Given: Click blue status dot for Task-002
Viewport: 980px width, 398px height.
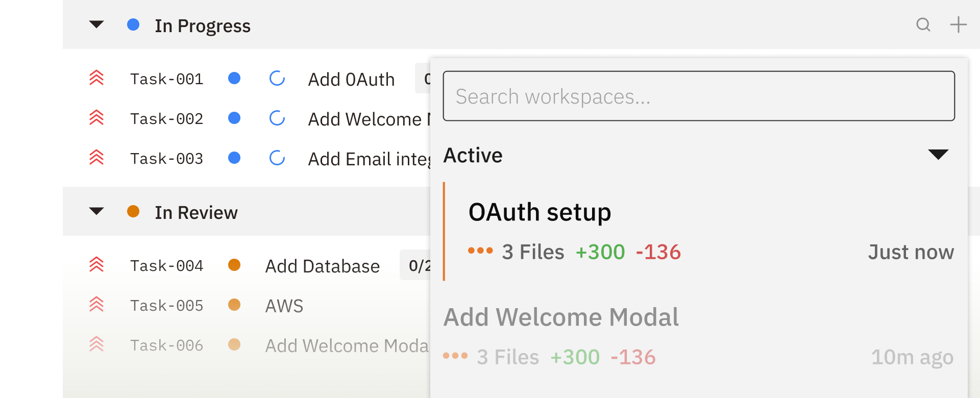Looking at the screenshot, I should pyautogui.click(x=234, y=118).
